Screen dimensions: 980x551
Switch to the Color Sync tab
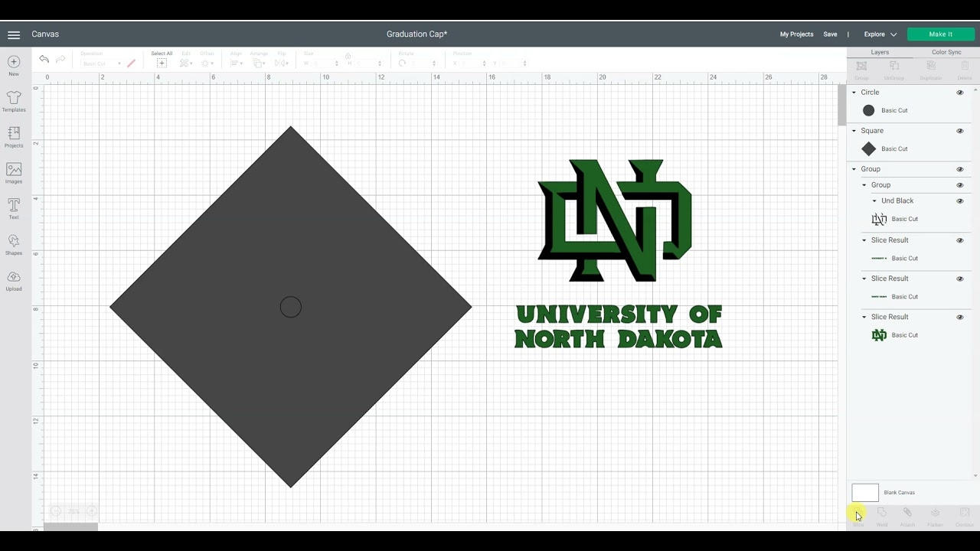(x=946, y=51)
